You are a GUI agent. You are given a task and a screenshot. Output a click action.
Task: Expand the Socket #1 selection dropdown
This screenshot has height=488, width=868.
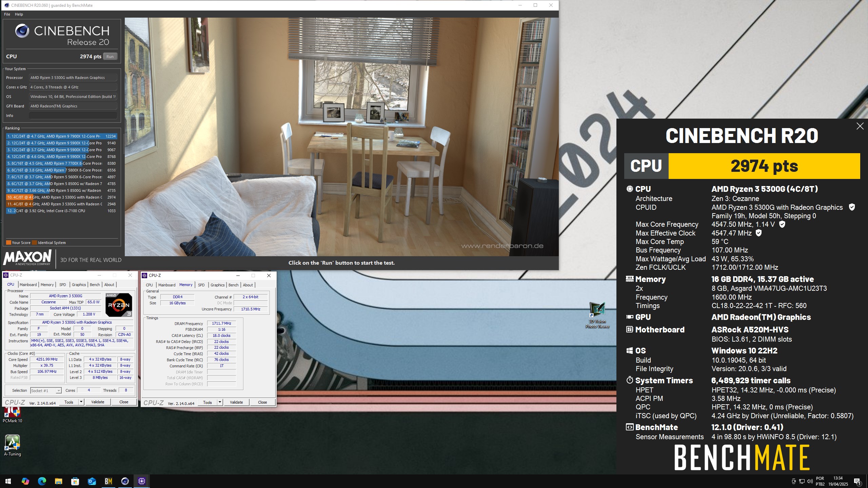point(58,391)
